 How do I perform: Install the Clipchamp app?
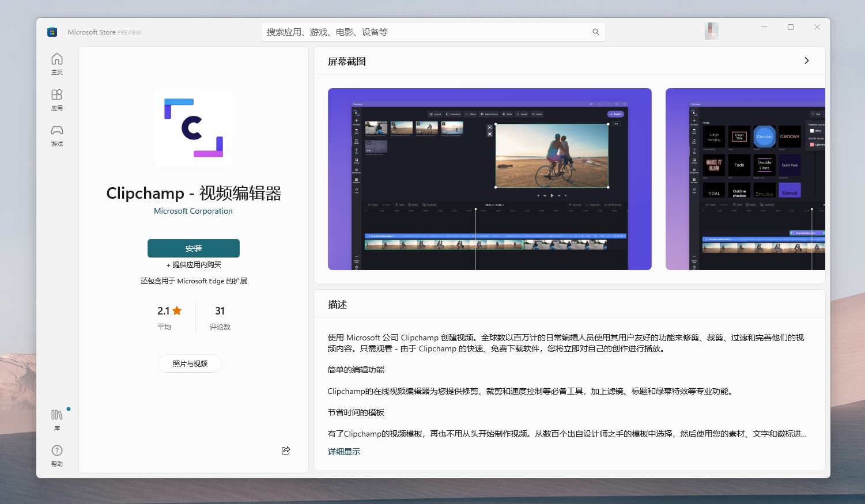point(194,248)
